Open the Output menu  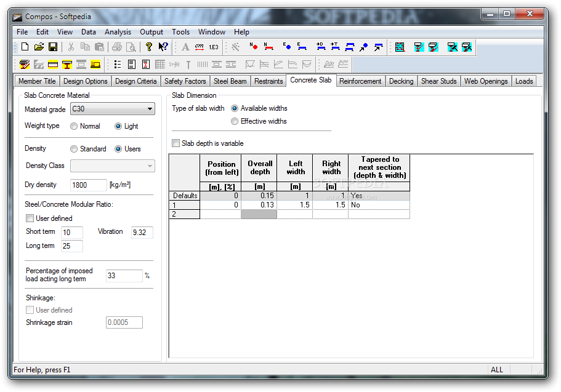151,32
